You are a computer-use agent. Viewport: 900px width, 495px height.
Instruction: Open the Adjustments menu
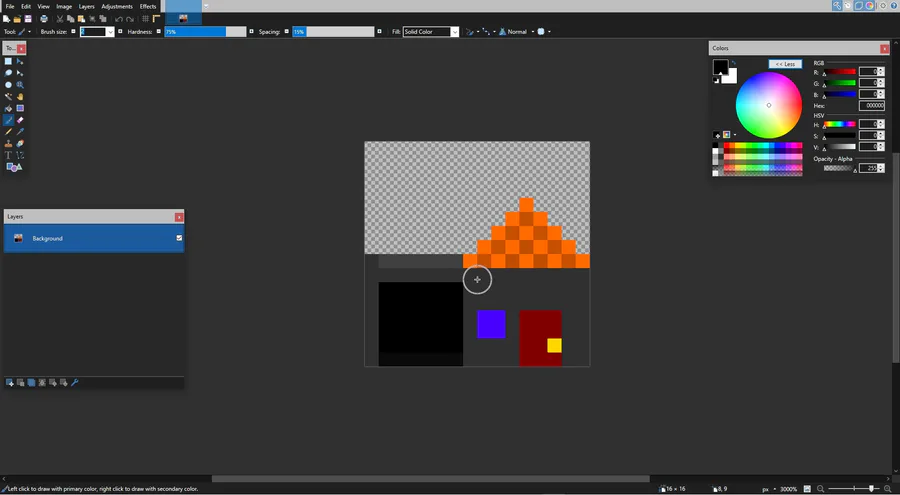(x=117, y=6)
